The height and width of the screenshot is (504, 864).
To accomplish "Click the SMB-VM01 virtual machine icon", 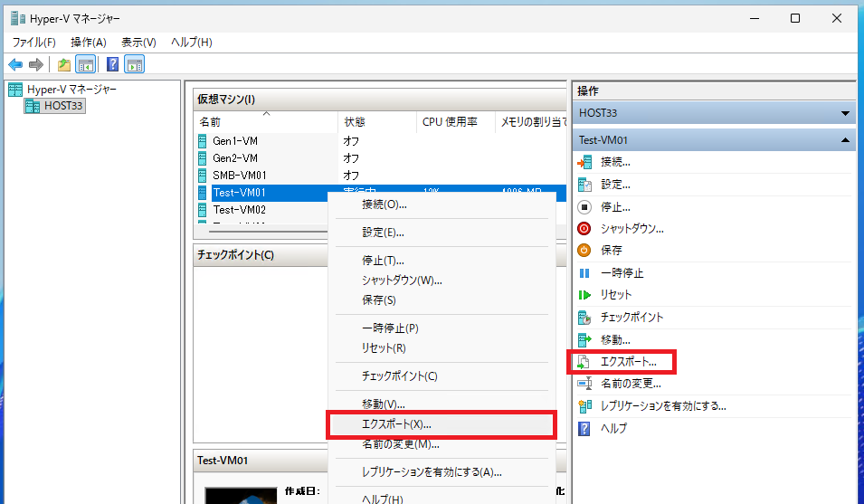I will (x=203, y=176).
